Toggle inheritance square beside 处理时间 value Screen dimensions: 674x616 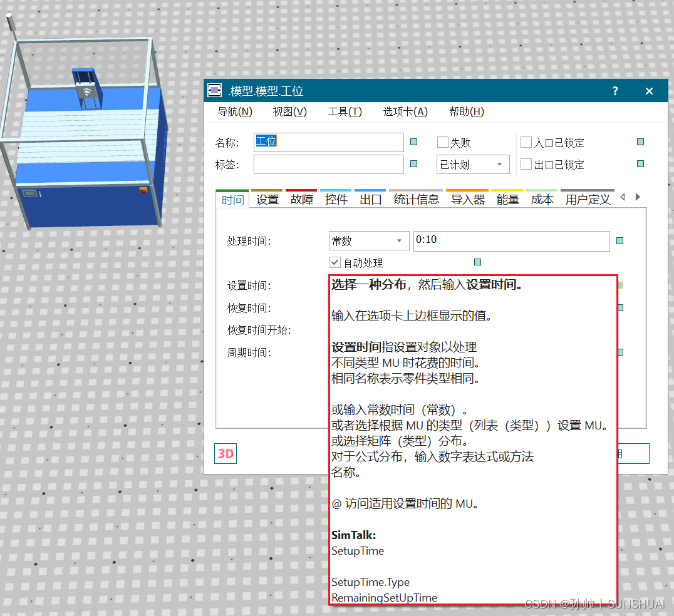(x=620, y=240)
